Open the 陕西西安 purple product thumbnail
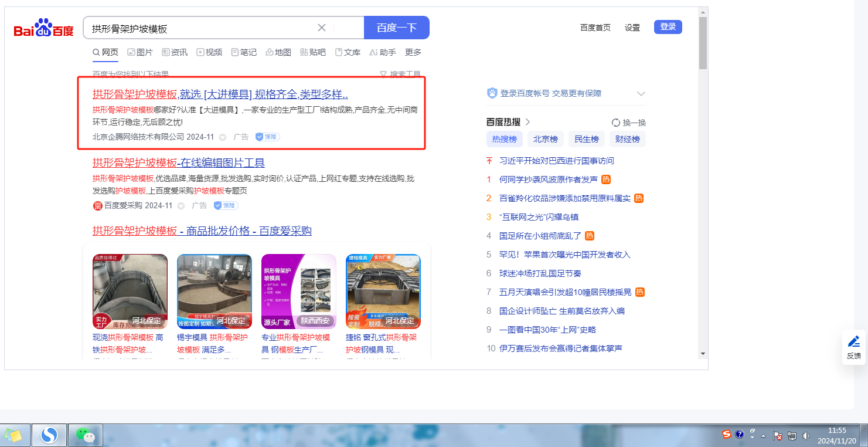 298,291
